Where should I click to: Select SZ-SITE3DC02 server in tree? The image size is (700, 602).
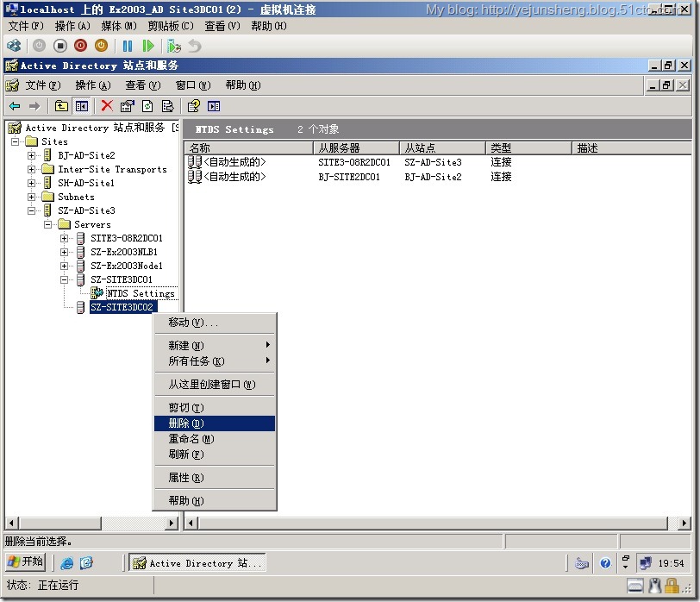122,307
